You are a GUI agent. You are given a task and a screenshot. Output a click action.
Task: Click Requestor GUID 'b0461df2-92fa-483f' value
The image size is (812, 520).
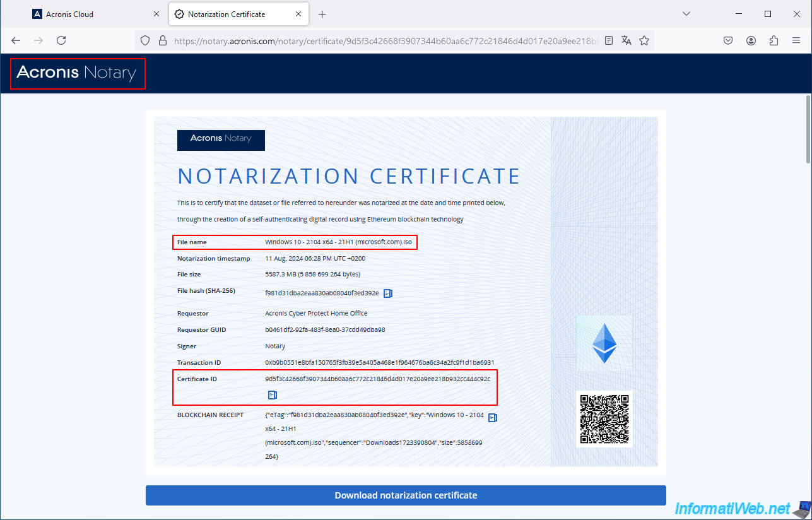click(325, 330)
